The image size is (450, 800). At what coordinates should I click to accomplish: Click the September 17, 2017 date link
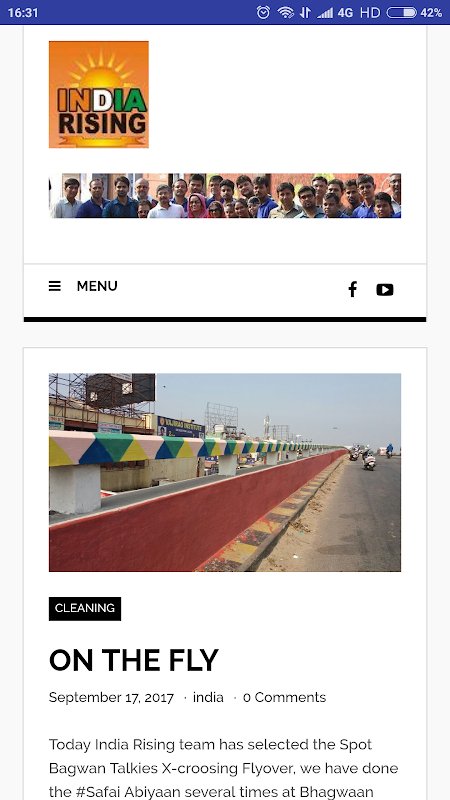[x=111, y=697]
